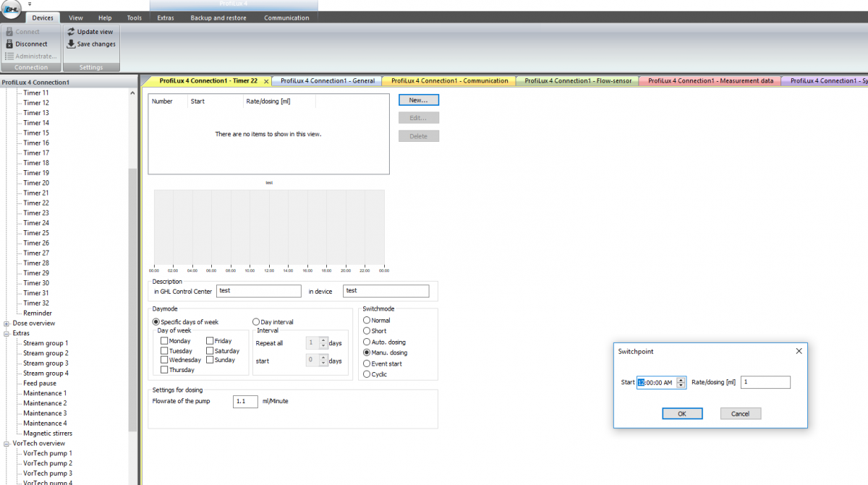This screenshot has height=485, width=868.
Task: Switch to the Connection1 - General tab
Action: tap(328, 81)
